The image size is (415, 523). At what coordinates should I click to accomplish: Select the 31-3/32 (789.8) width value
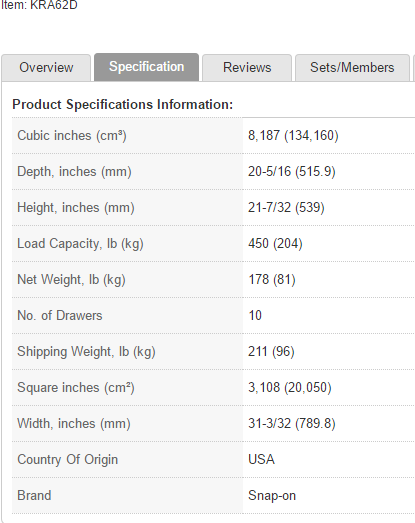pyautogui.click(x=292, y=424)
